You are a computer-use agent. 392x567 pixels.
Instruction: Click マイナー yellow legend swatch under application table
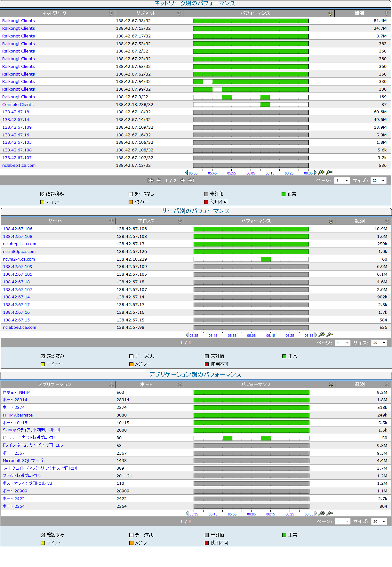pyautogui.click(x=43, y=543)
